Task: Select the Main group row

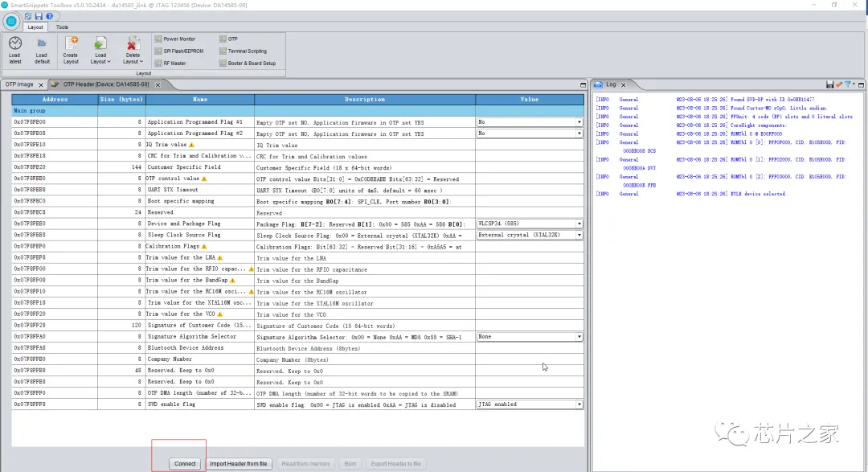Action: [x=298, y=111]
